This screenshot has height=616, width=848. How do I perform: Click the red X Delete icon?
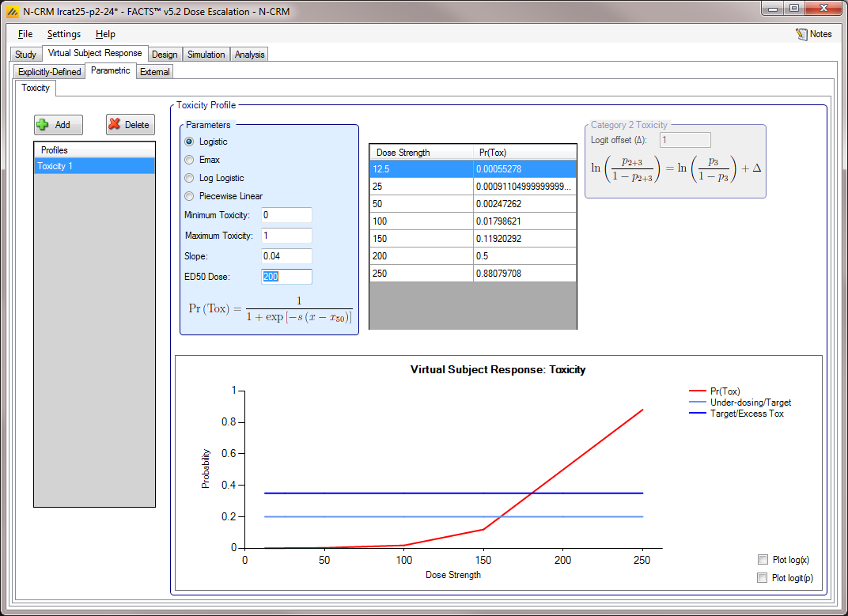pos(115,125)
